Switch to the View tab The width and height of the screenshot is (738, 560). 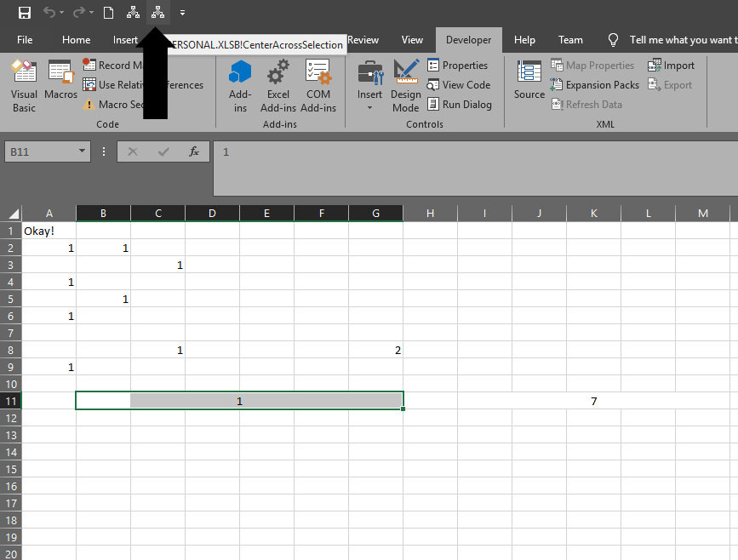412,40
